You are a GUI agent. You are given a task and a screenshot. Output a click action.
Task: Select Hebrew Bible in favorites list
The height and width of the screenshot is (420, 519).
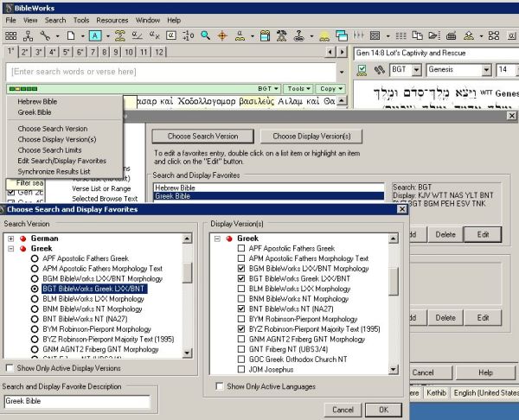[268, 188]
